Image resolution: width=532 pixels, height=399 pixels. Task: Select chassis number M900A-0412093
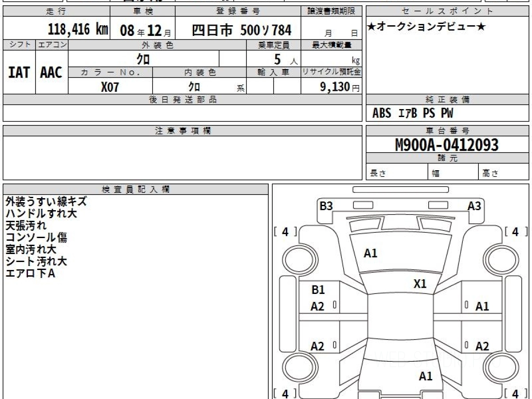pos(447,145)
